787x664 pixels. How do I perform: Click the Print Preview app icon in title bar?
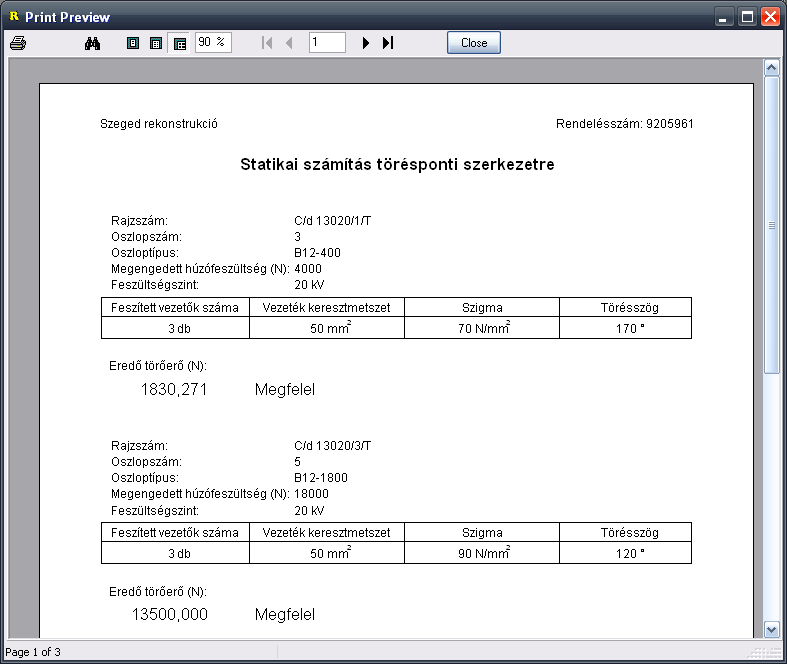tap(14, 17)
